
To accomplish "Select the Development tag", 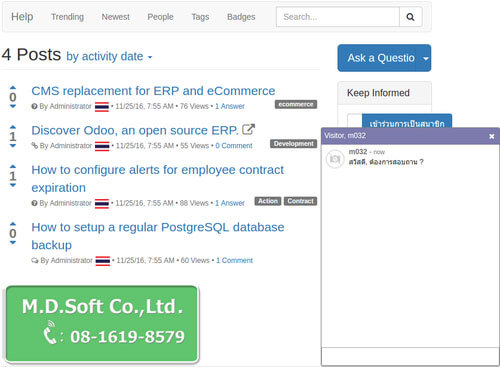I will click(294, 144).
